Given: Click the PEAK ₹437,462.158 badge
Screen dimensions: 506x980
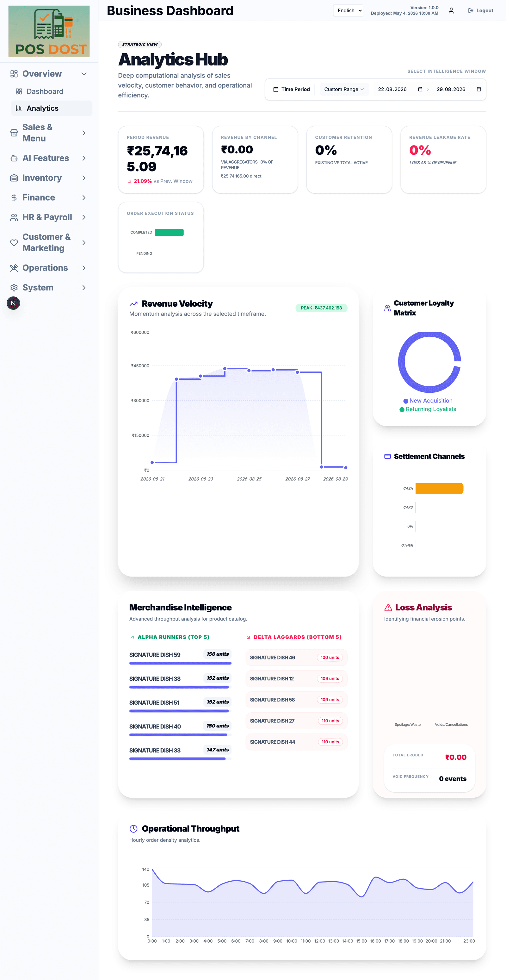Looking at the screenshot, I should (x=321, y=308).
